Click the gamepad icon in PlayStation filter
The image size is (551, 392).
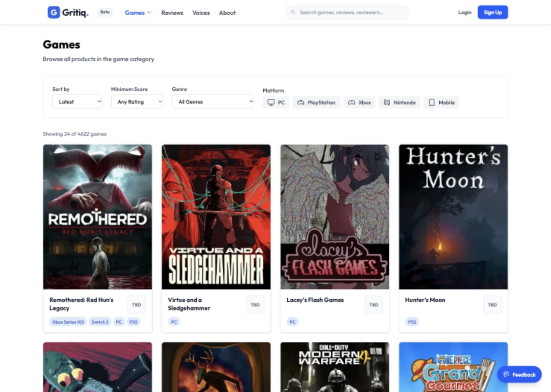(x=301, y=103)
